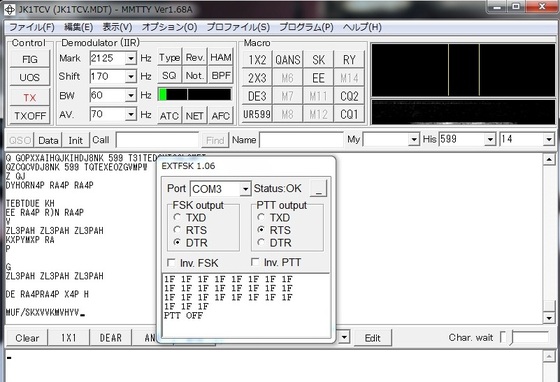Toggle the NET button

point(195,116)
